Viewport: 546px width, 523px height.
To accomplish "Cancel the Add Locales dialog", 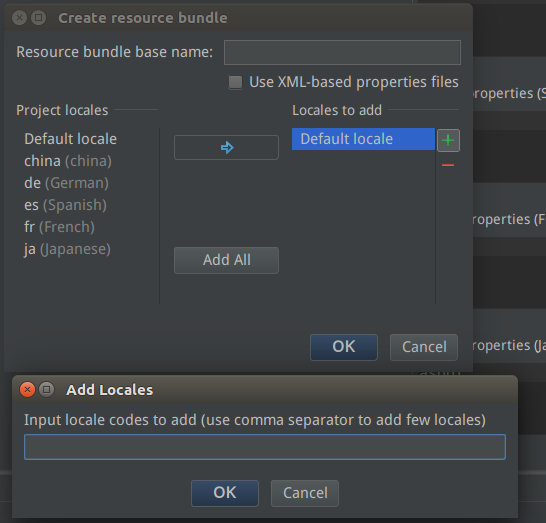I will pos(305,493).
